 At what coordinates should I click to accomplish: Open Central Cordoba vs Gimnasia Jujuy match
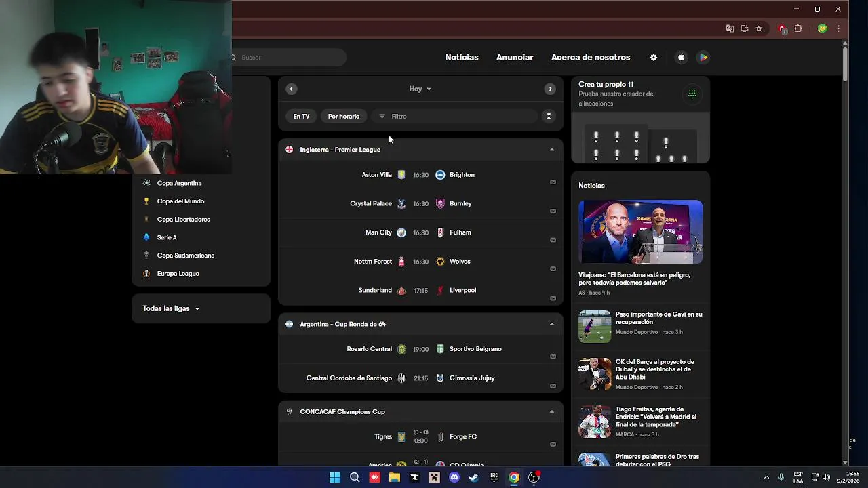tap(420, 378)
